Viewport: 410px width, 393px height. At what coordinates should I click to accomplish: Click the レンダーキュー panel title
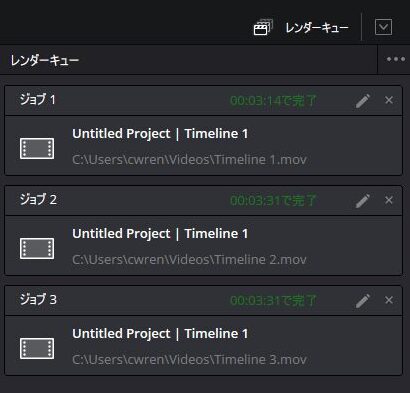pos(45,60)
